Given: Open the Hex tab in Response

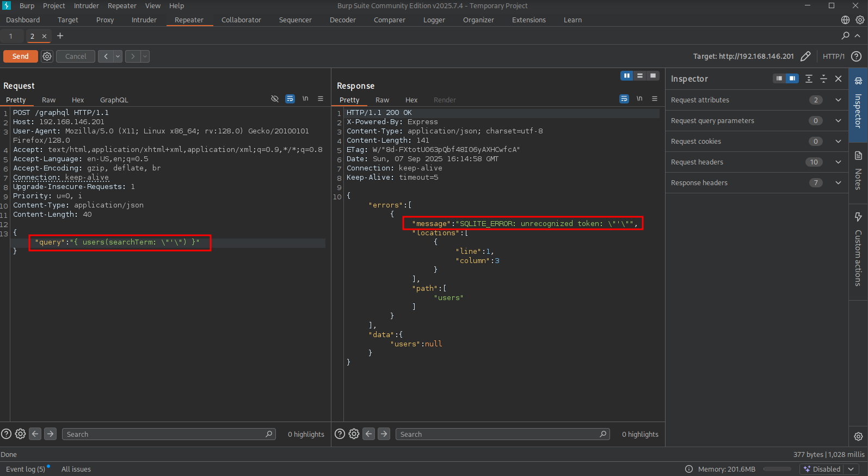Looking at the screenshot, I should tap(411, 100).
